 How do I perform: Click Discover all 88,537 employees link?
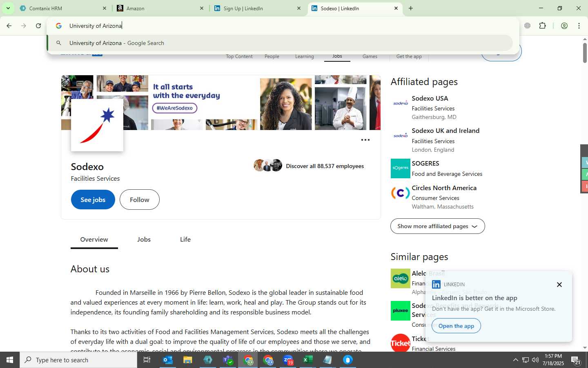coord(325,166)
